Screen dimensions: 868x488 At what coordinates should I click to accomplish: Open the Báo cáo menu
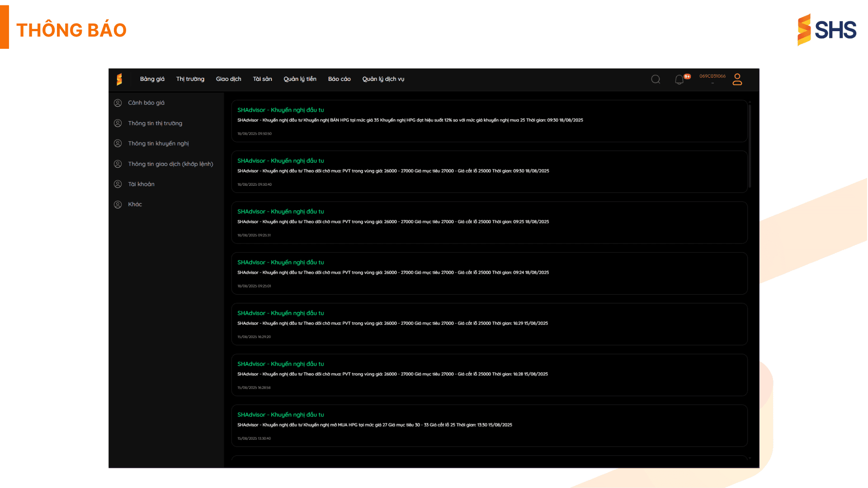click(340, 79)
